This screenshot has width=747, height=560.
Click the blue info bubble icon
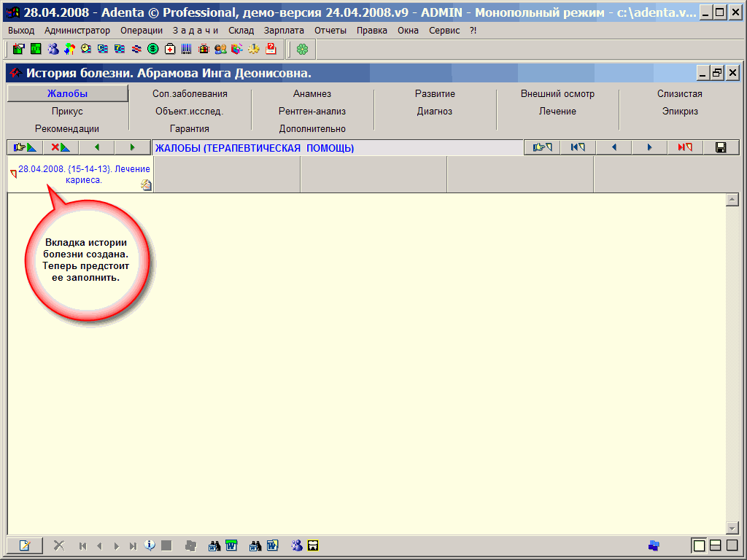tap(150, 545)
